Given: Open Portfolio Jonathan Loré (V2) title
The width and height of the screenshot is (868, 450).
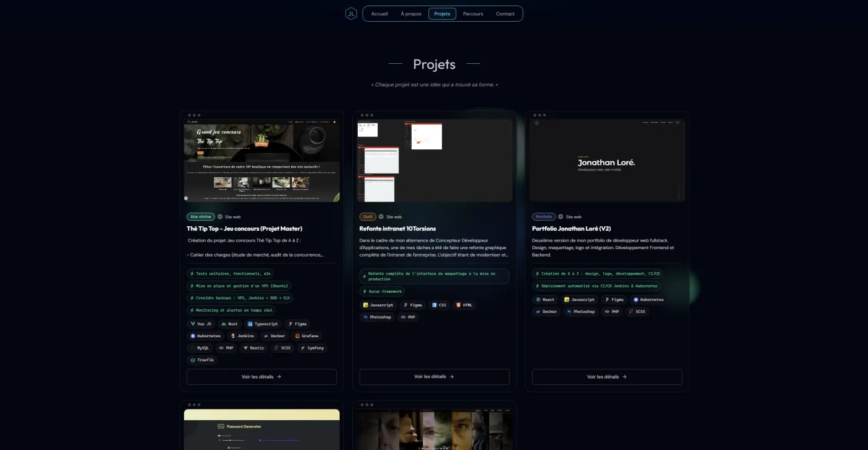Looking at the screenshot, I should pos(572,229).
